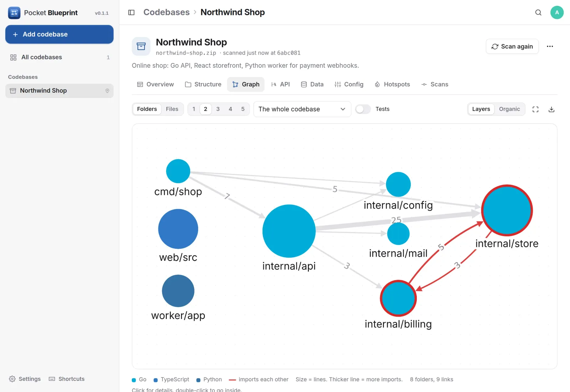This screenshot has height=392, width=570.
Task: Set depth level to 1
Action: pos(194,109)
